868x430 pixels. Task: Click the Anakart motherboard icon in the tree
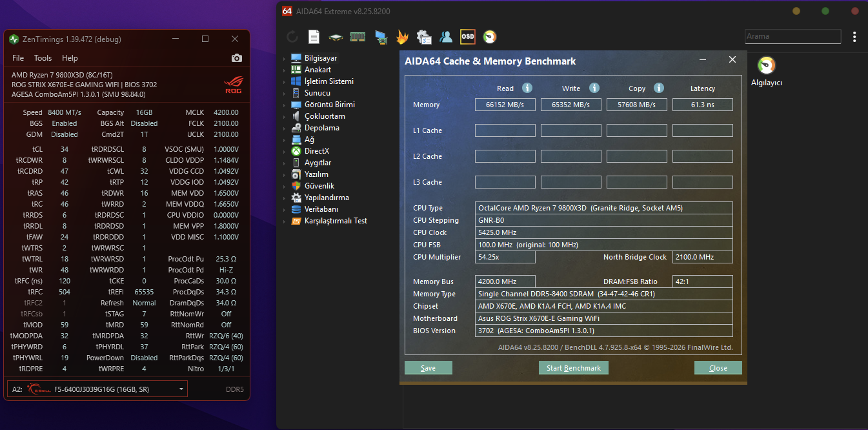(x=296, y=70)
